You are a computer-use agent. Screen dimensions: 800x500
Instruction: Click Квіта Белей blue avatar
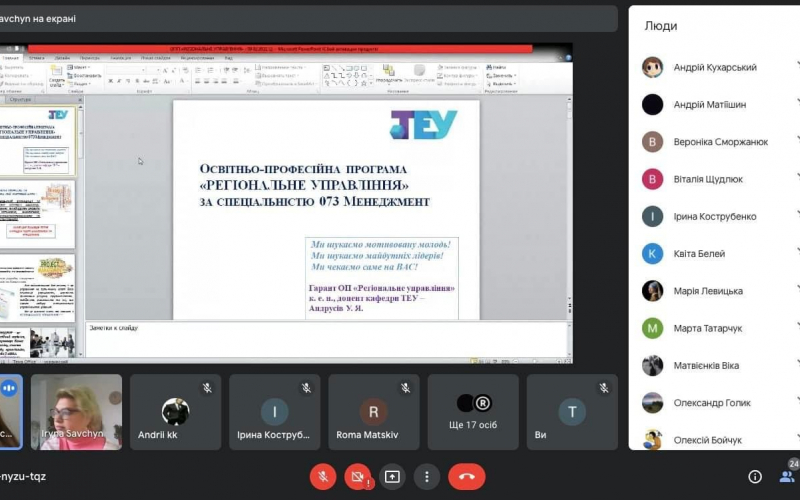tap(652, 254)
